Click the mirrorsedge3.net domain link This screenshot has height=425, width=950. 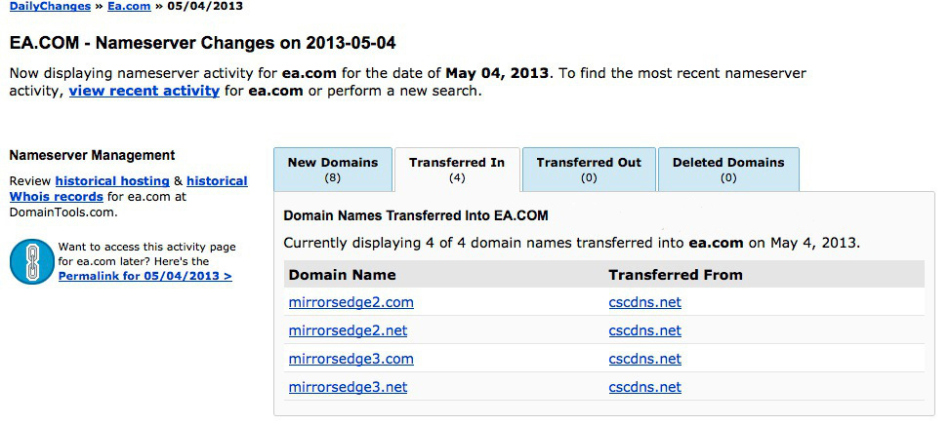[x=348, y=387]
